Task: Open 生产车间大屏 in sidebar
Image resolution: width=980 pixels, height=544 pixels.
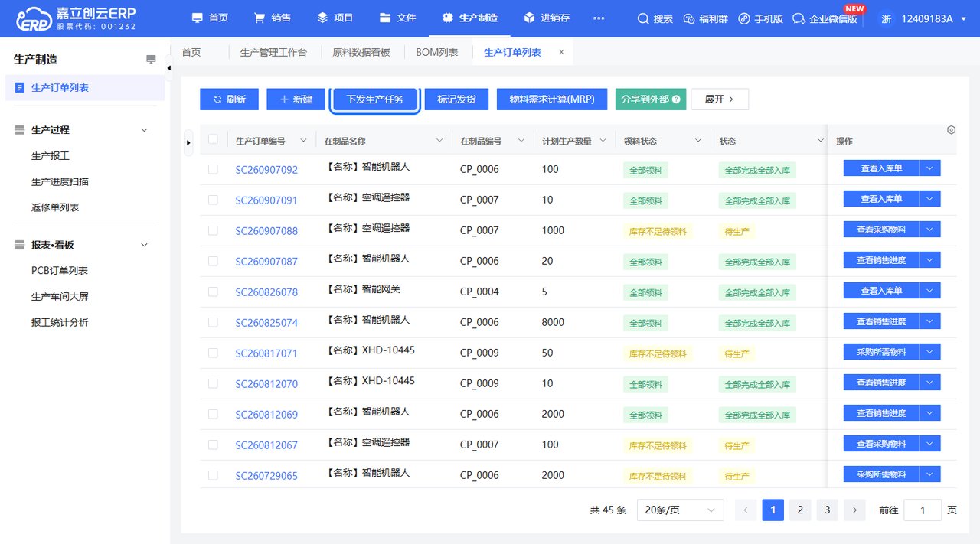Action: pyautogui.click(x=60, y=297)
